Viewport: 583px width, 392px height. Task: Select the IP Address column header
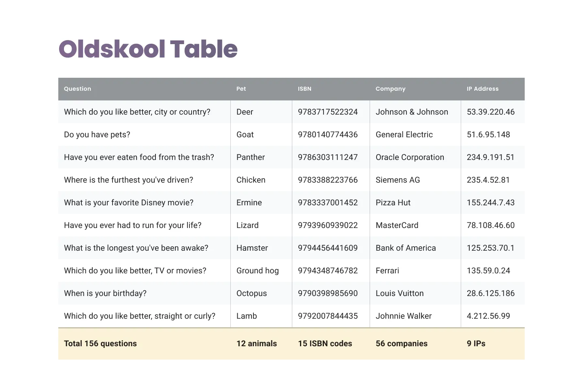483,89
